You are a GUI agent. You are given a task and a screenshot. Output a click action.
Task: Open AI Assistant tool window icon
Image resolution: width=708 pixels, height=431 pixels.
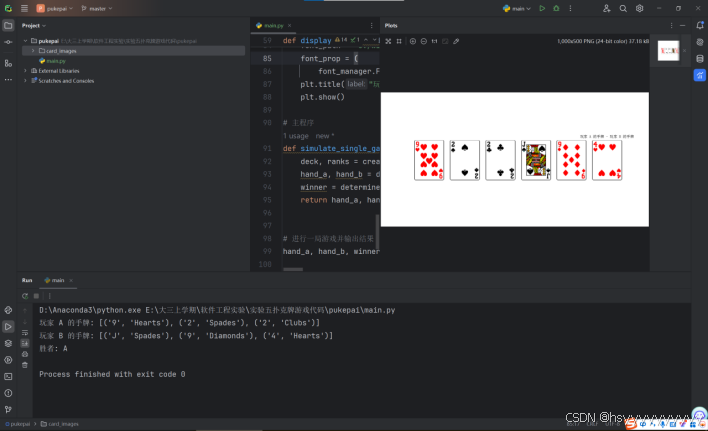tap(700, 42)
